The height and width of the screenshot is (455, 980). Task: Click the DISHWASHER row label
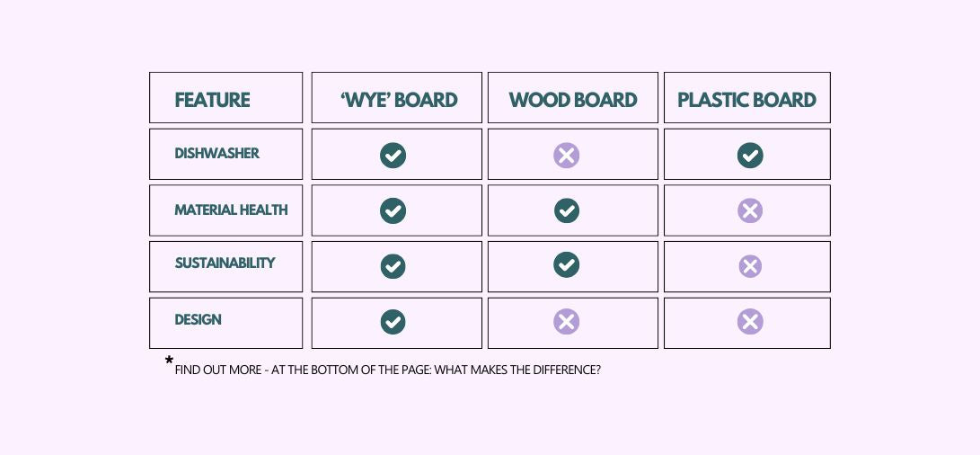coord(216,154)
